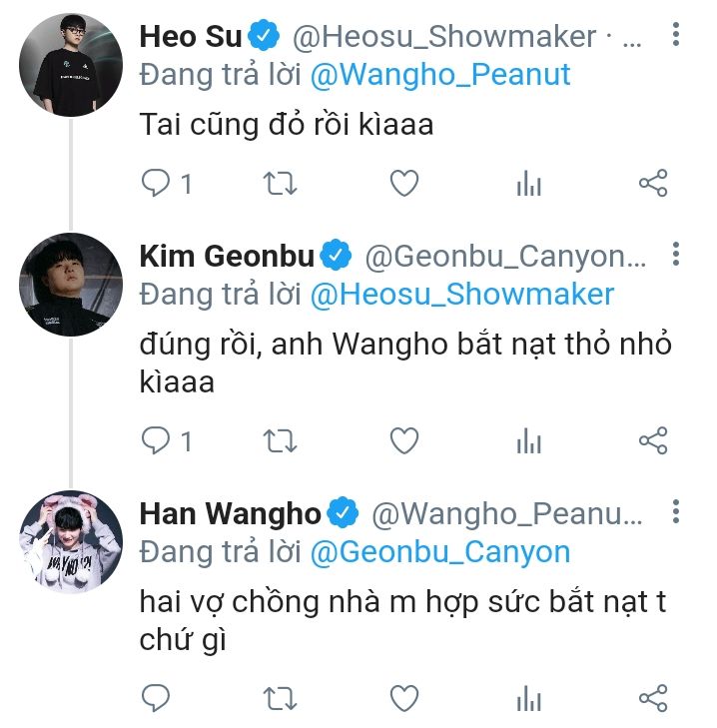Viewport: 717px width, 728px height.
Task: Open the @Wangho_Peanut mention link
Action: click(x=440, y=75)
